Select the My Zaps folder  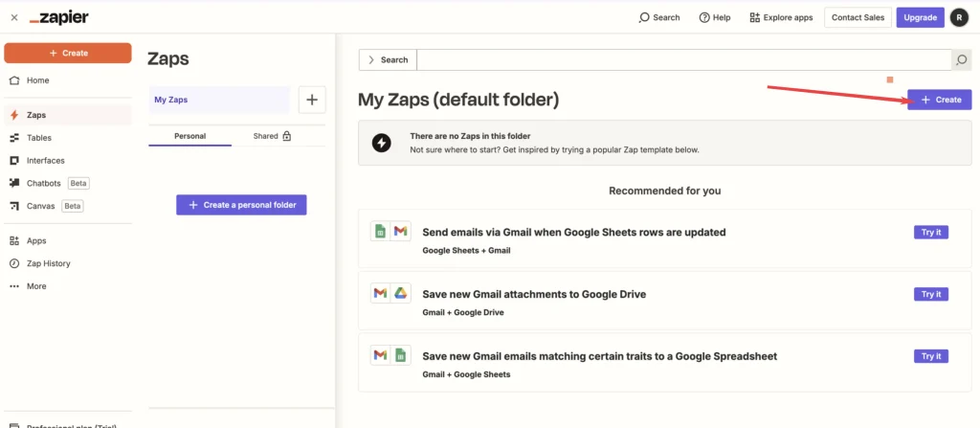219,100
